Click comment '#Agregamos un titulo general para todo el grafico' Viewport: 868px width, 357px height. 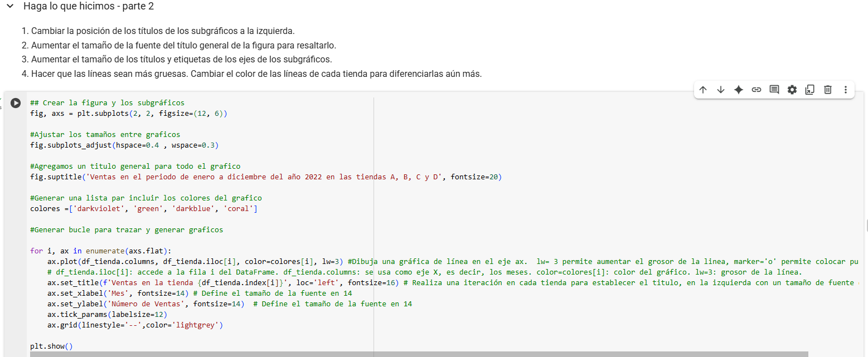pyautogui.click(x=135, y=167)
